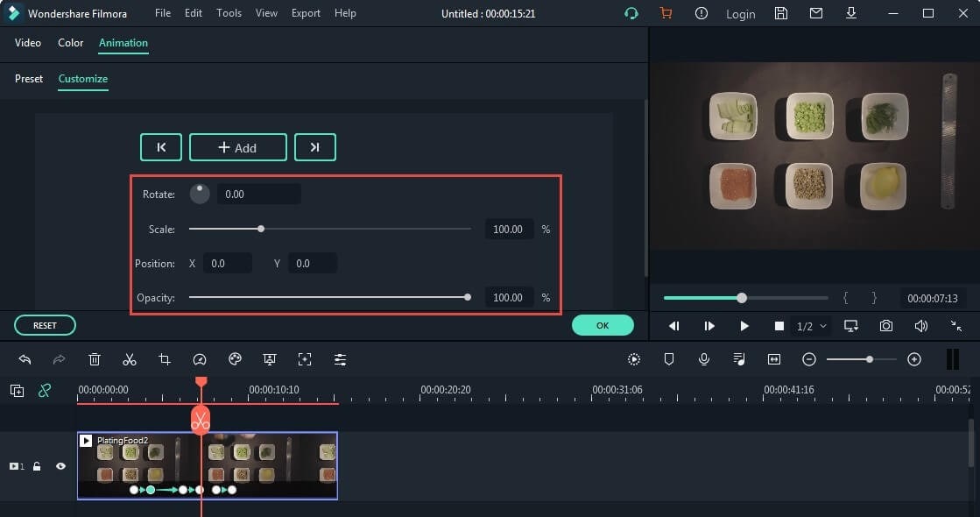
Task: Add a new track icon
Action: point(17,391)
